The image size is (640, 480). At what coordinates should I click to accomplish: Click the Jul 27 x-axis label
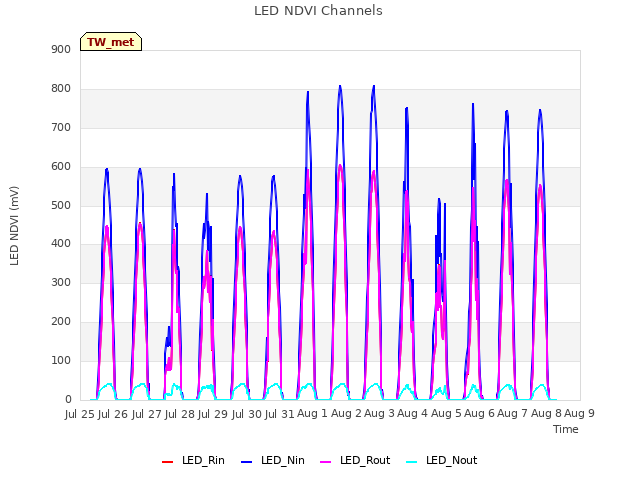(147, 414)
